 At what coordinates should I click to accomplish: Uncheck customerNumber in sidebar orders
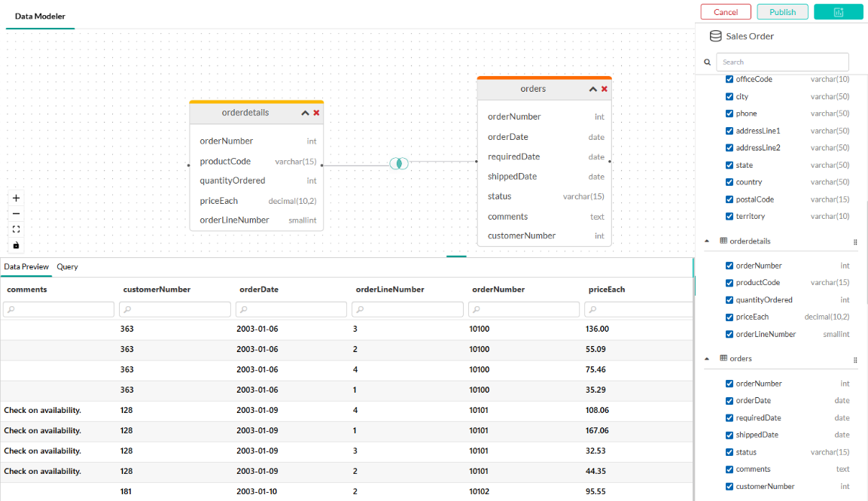pos(729,486)
